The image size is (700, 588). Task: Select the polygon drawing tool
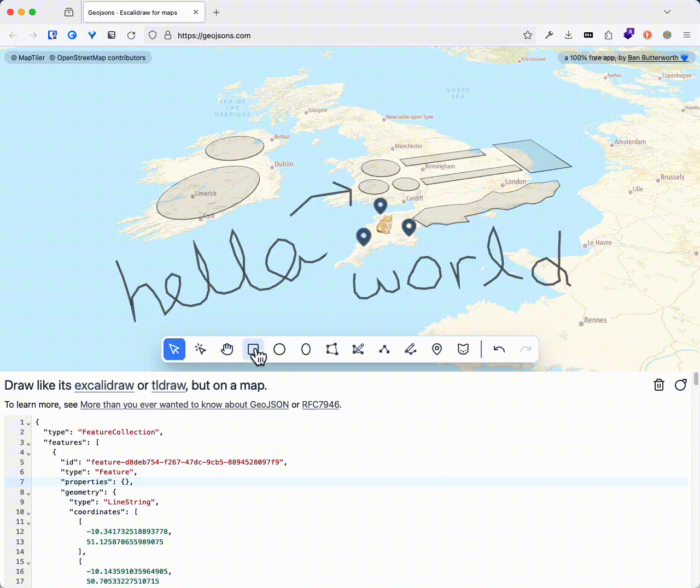click(332, 349)
